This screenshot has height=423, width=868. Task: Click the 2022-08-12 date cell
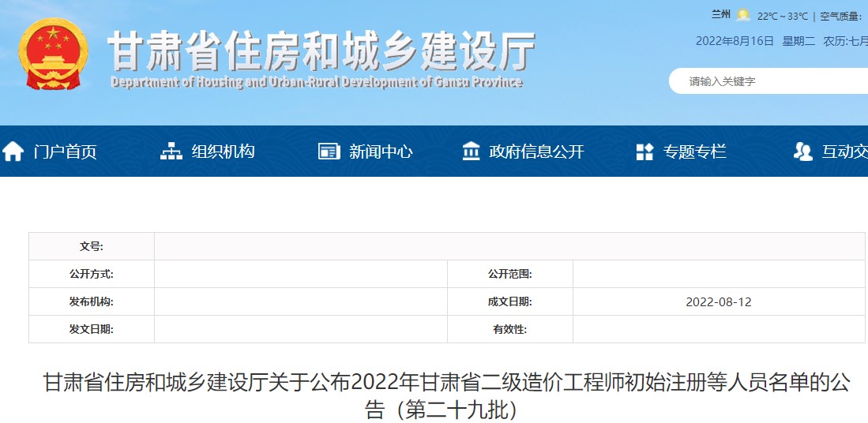coord(718,301)
